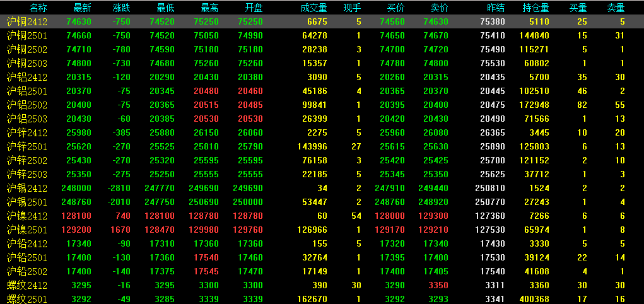
Task: Click 沪镍2412 latest price 128100
Action: click(76, 216)
